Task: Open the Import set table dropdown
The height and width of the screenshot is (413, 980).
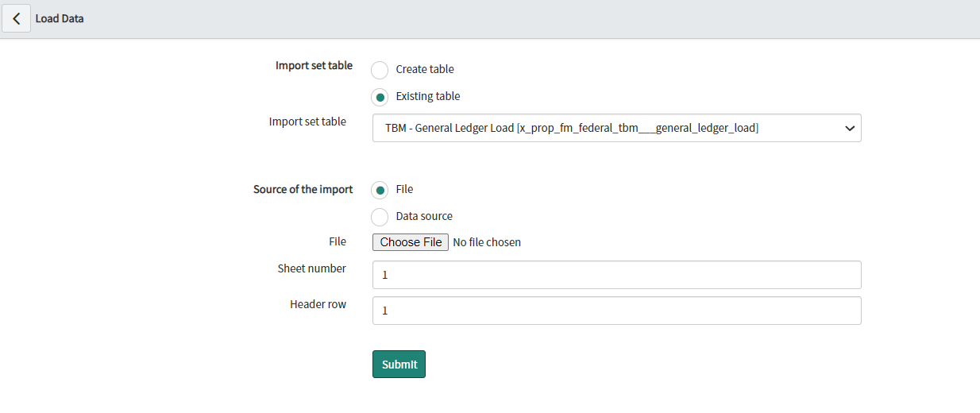Action: pos(616,128)
